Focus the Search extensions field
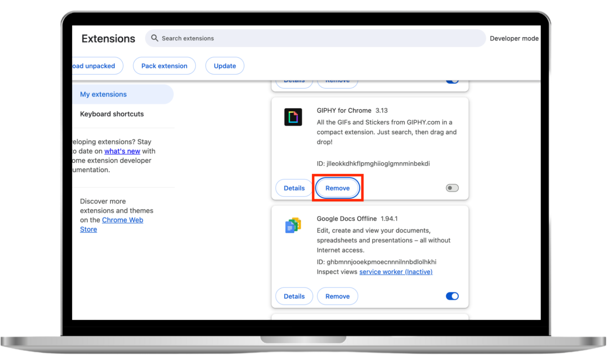 coord(316,38)
